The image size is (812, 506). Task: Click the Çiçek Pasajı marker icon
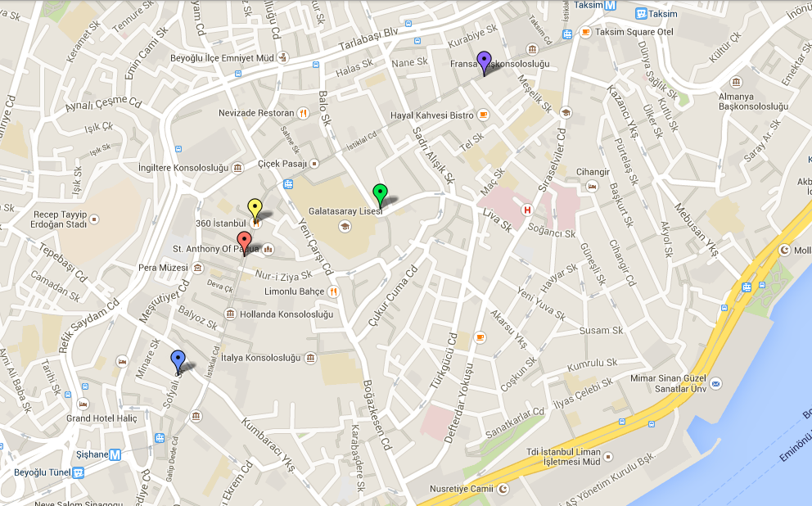314,164
